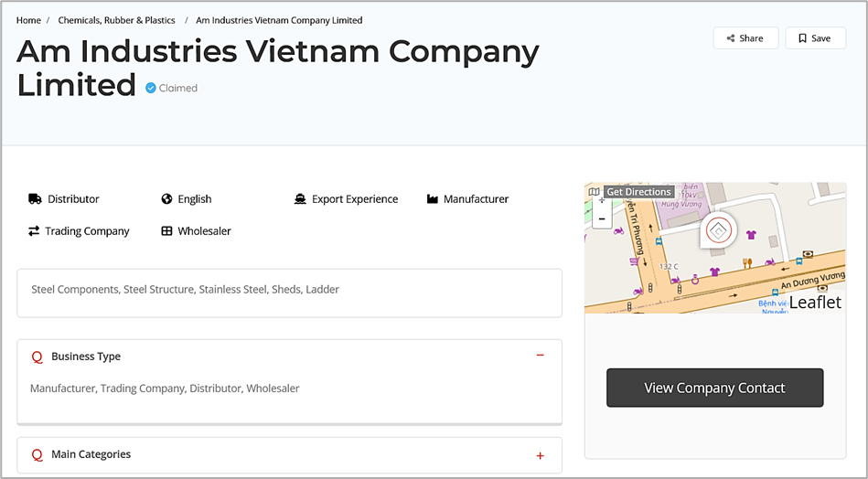This screenshot has width=868, height=479.
Task: Open Chemicals, Rubber & Plastics breadcrumb
Action: pos(116,20)
